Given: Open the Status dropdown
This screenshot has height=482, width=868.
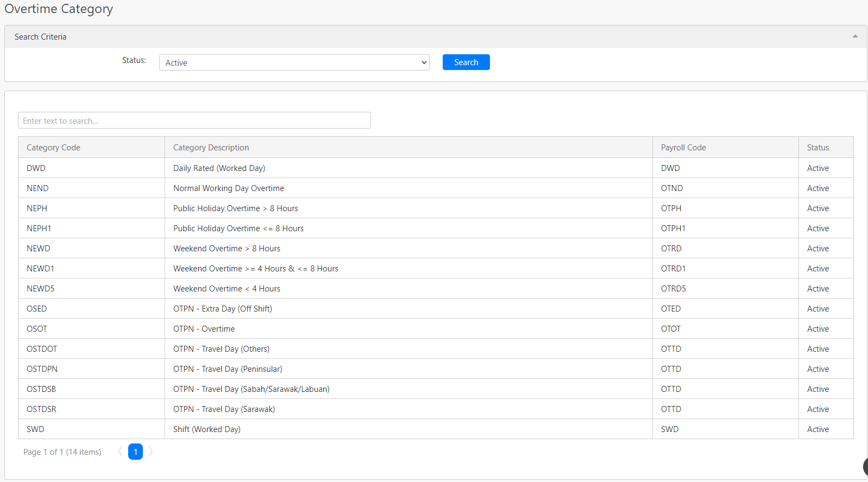Looking at the screenshot, I should (294, 62).
